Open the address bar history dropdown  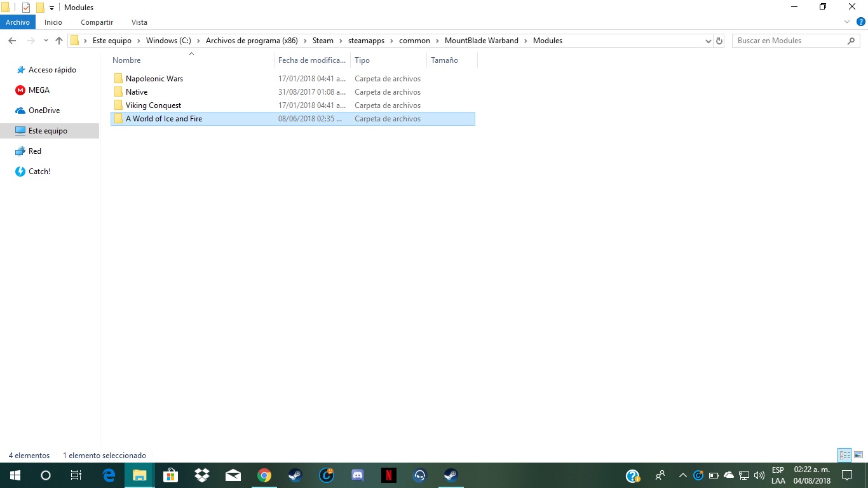click(x=709, y=41)
